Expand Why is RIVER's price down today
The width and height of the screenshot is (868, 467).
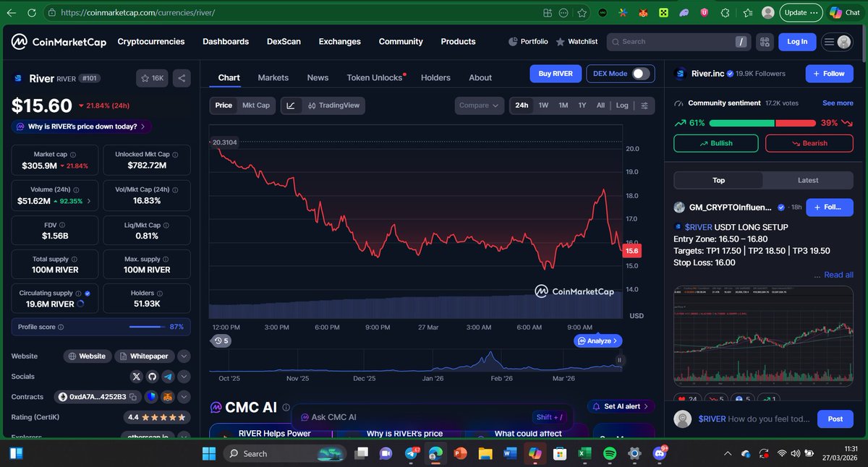click(x=82, y=127)
